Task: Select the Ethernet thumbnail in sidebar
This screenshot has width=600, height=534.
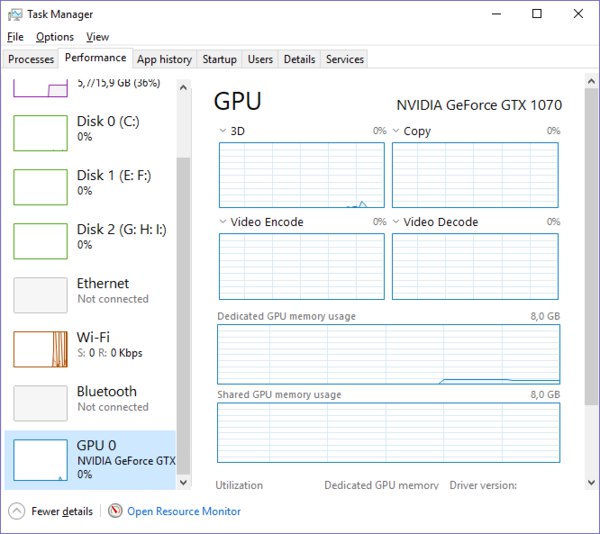Action: (41, 295)
